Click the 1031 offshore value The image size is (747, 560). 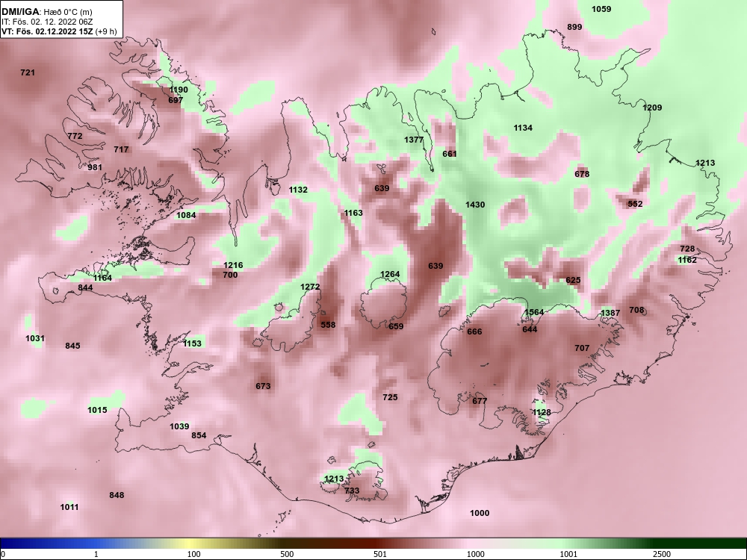click(x=35, y=338)
